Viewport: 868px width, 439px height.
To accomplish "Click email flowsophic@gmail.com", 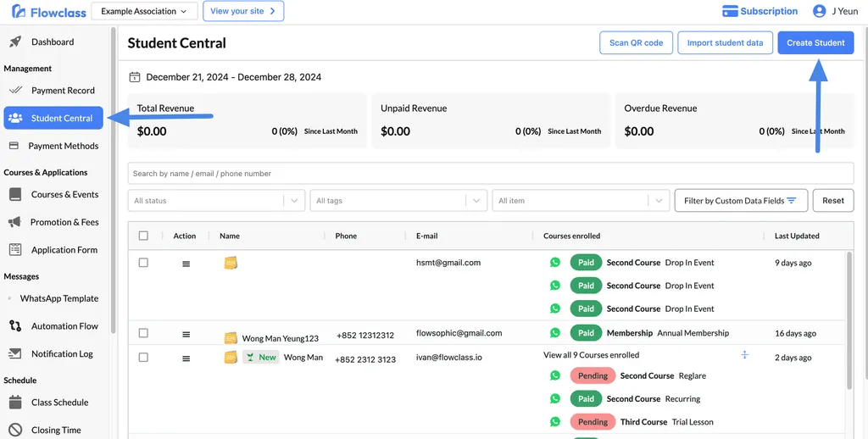I will click(459, 333).
